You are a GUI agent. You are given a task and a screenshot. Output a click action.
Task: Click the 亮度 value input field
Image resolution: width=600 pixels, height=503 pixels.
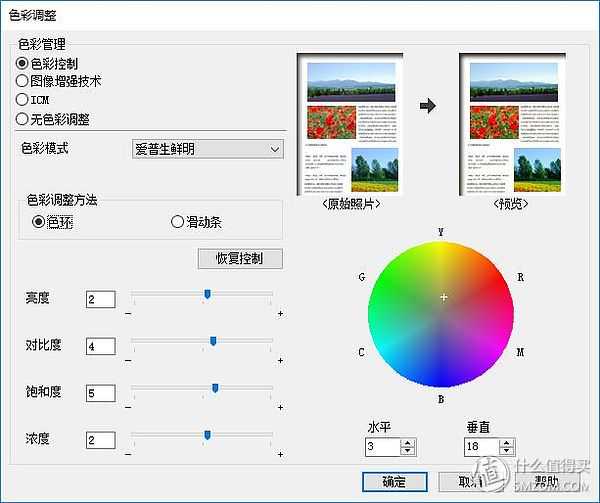click(x=100, y=299)
